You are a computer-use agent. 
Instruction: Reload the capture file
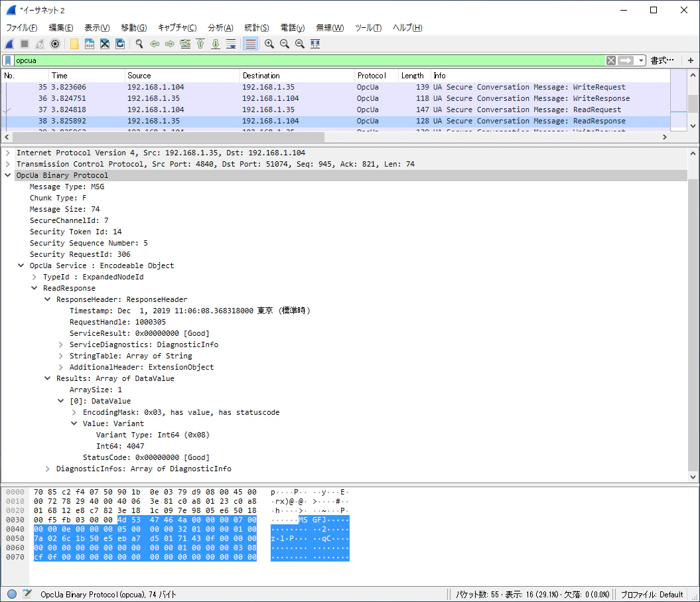[x=119, y=44]
